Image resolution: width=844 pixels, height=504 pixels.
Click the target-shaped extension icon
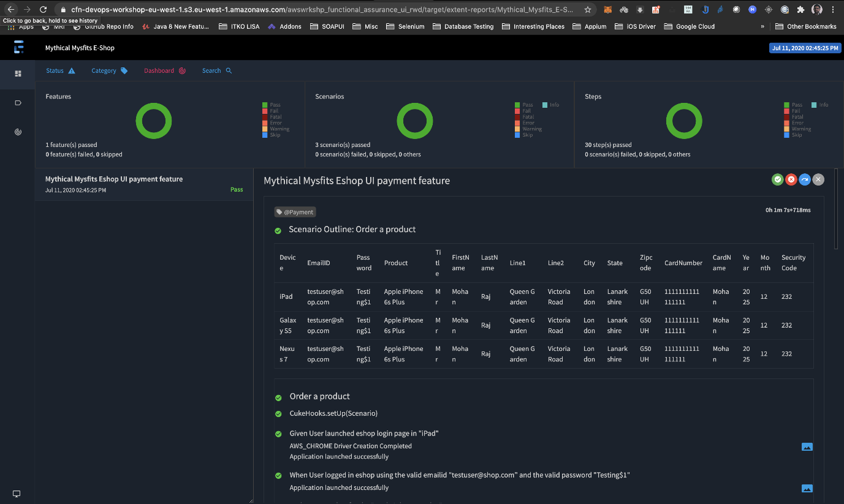[x=769, y=10]
